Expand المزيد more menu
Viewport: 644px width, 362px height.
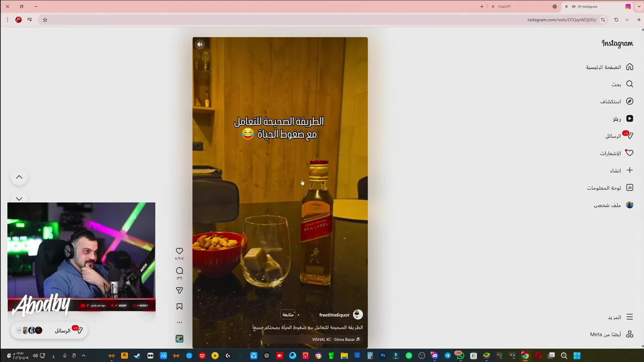(x=620, y=317)
